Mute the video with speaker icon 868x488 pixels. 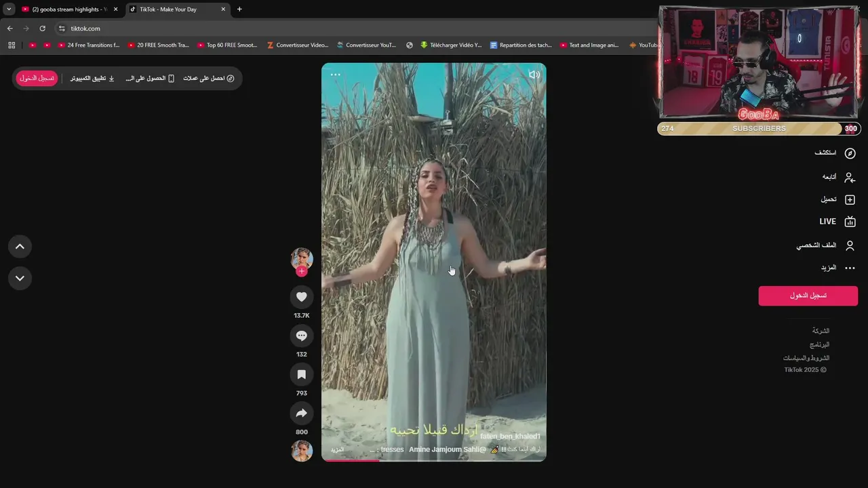pyautogui.click(x=534, y=75)
